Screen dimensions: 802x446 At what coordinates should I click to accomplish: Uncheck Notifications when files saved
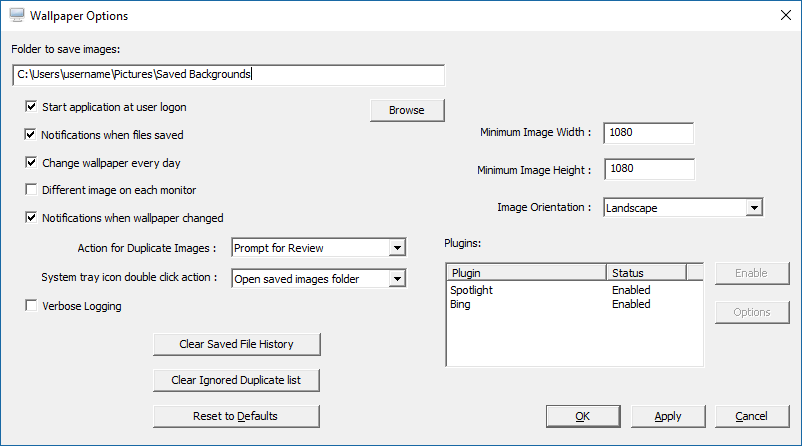[32, 134]
